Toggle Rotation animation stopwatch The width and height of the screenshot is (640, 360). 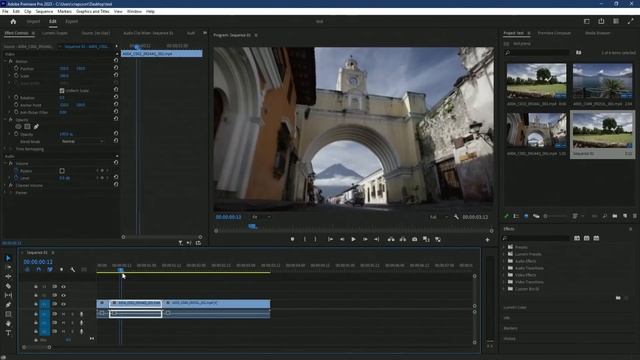tap(16, 98)
